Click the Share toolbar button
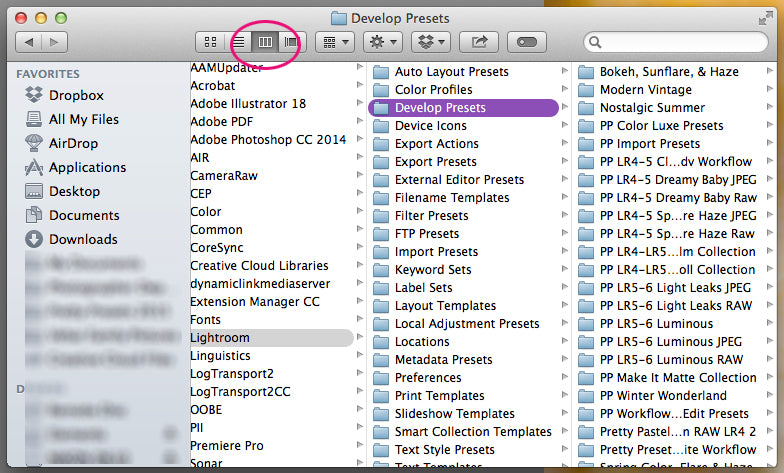784x473 pixels. point(478,42)
